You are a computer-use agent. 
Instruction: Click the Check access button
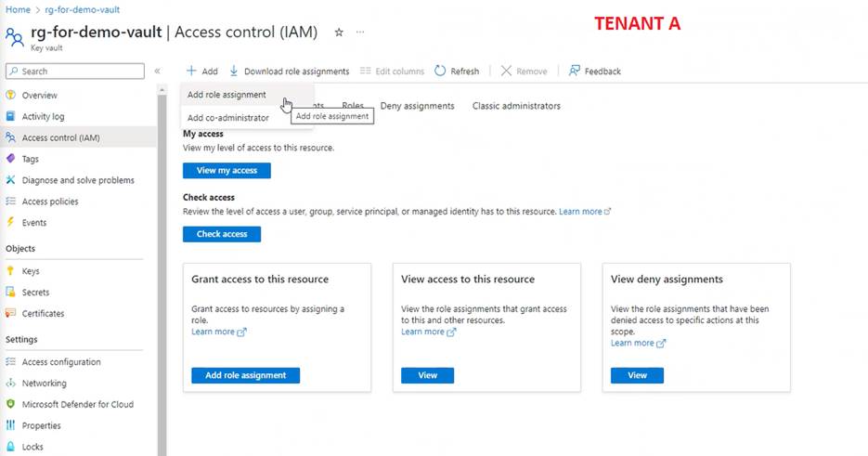(222, 234)
